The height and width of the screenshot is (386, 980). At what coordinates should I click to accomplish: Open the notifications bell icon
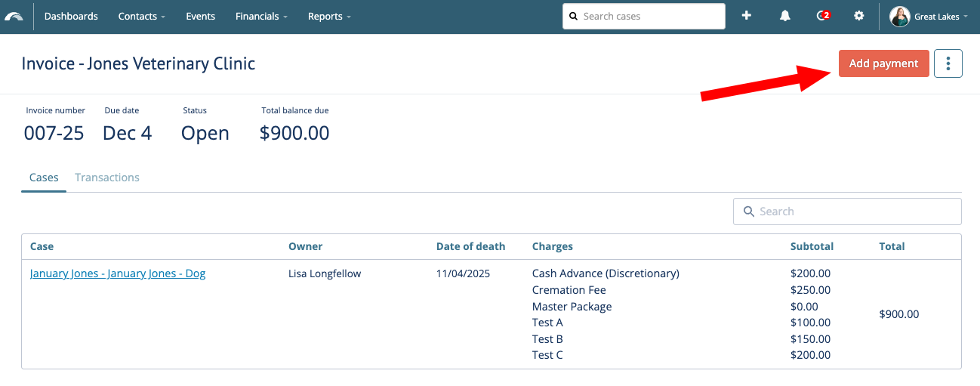click(785, 16)
